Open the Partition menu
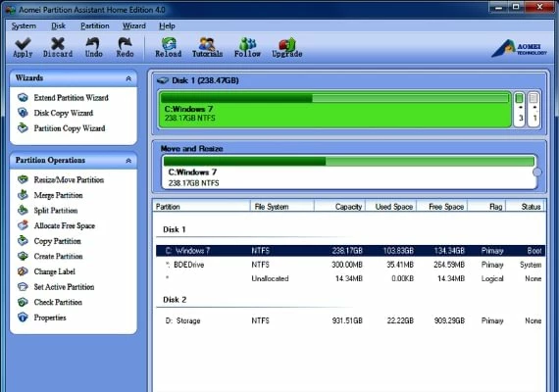Image resolution: width=559 pixels, height=392 pixels. (x=95, y=26)
